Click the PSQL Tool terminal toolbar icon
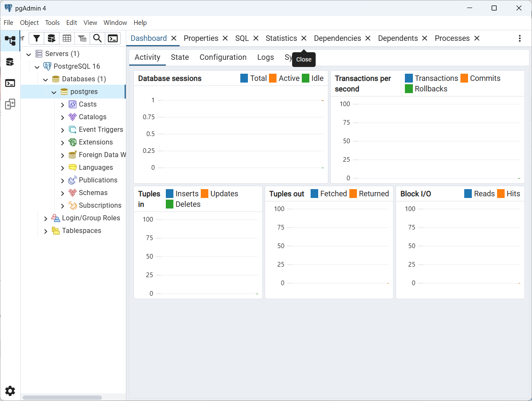The image size is (532, 401). 112,38
